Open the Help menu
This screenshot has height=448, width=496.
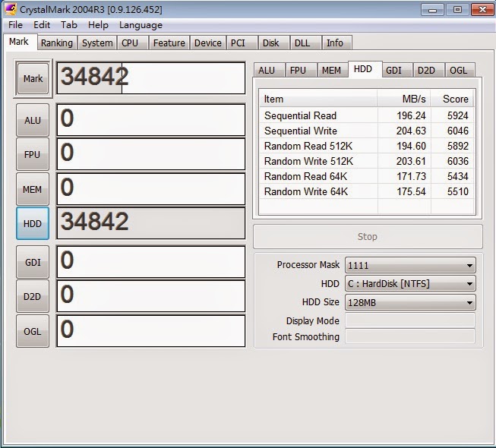click(98, 25)
